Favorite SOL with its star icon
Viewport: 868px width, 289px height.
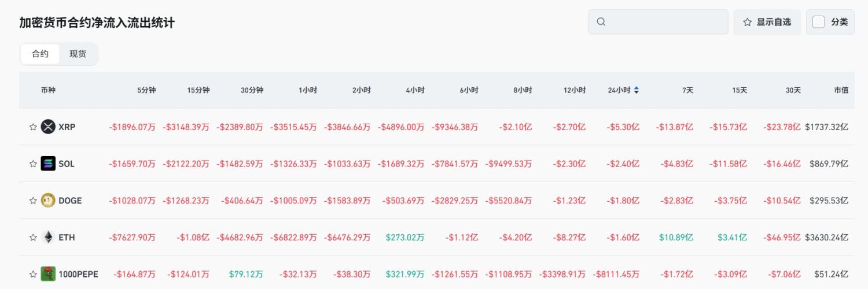click(33, 164)
